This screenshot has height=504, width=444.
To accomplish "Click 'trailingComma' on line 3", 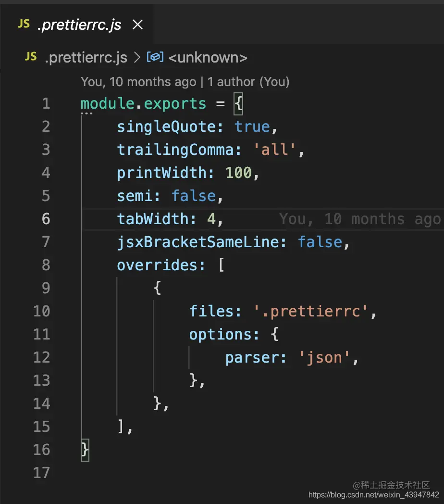I will pyautogui.click(x=175, y=150).
